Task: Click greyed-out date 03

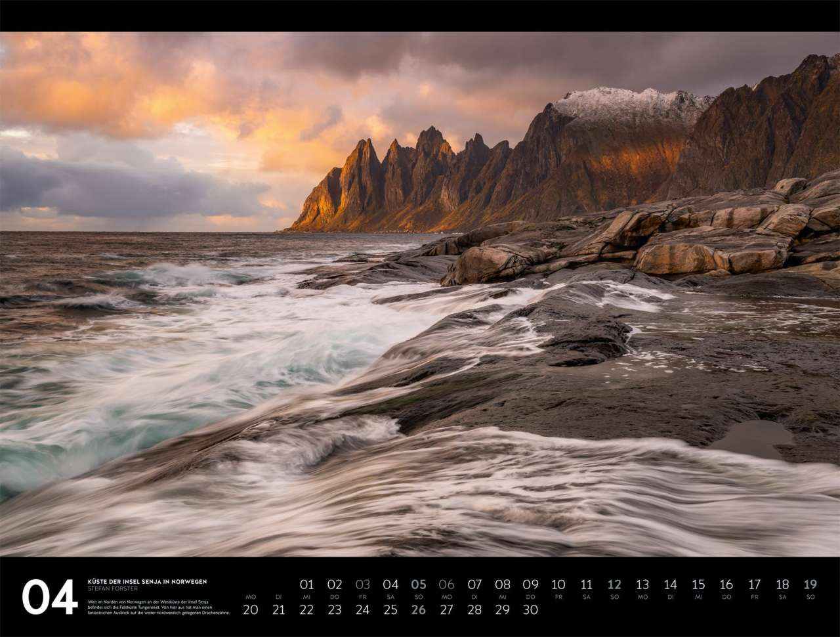Action: point(362,584)
